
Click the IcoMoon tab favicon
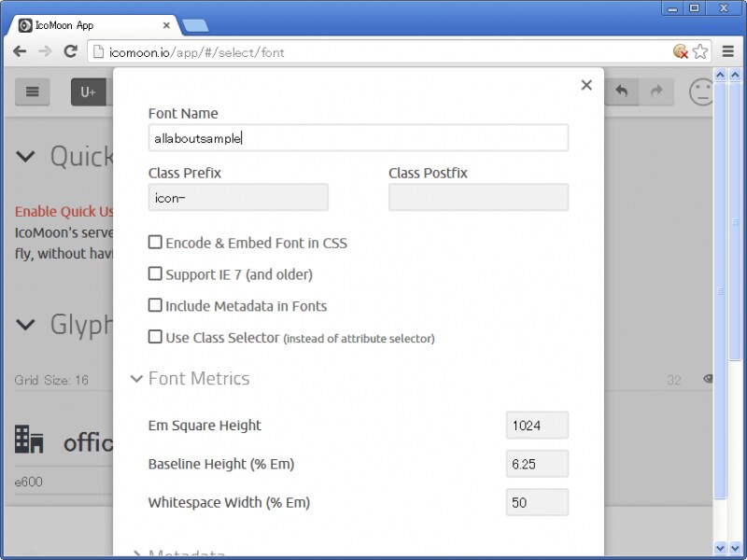[x=25, y=26]
